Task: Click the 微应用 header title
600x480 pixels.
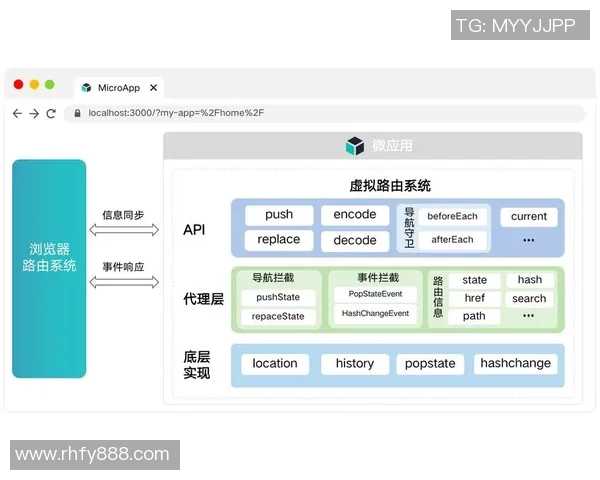Action: click(392, 146)
